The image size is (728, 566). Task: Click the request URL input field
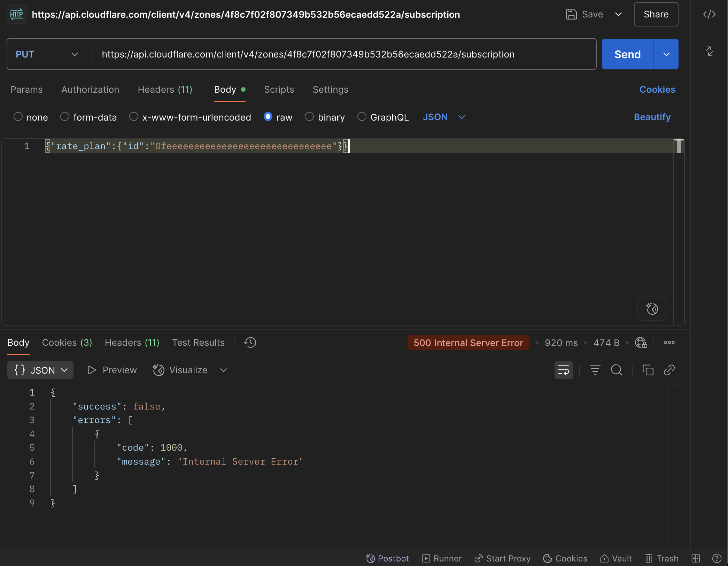[343, 54]
